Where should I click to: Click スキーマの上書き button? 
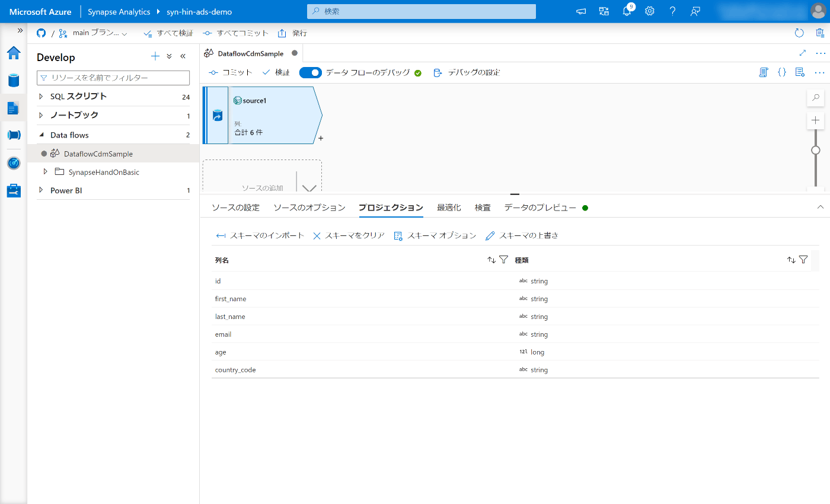tap(522, 235)
